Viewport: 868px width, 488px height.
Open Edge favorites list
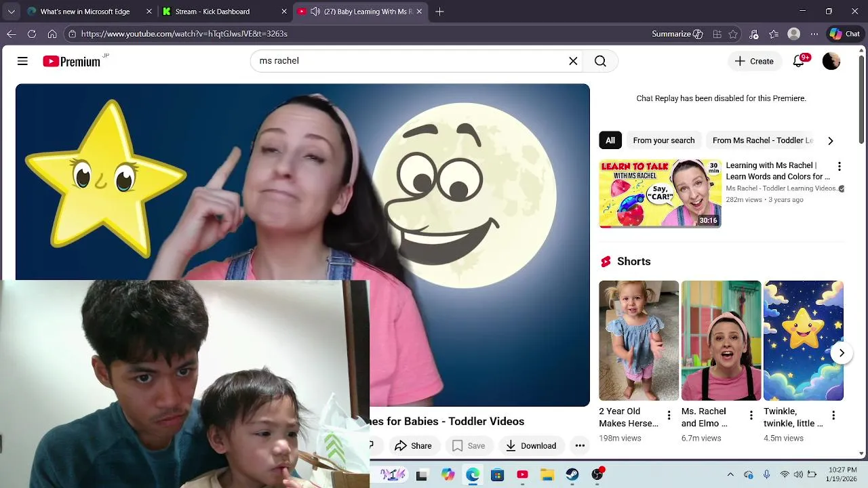coord(774,34)
